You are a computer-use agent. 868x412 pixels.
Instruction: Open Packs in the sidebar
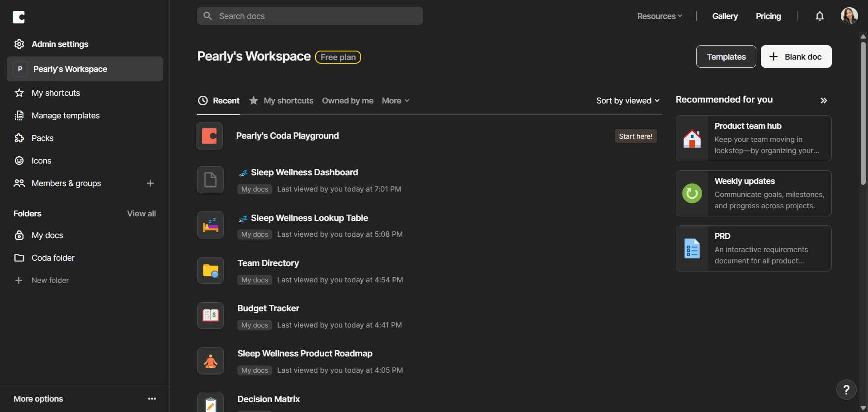[x=42, y=138]
